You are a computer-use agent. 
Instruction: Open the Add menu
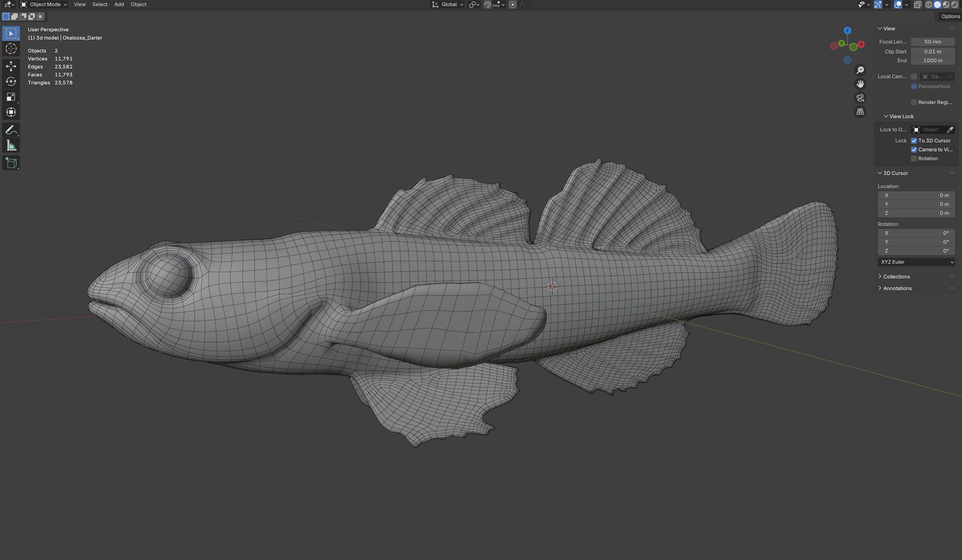(119, 5)
